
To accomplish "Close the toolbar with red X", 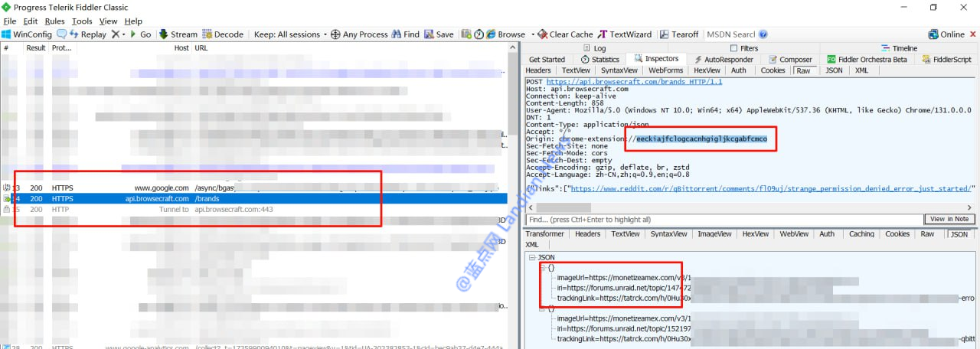I will click(972, 34).
